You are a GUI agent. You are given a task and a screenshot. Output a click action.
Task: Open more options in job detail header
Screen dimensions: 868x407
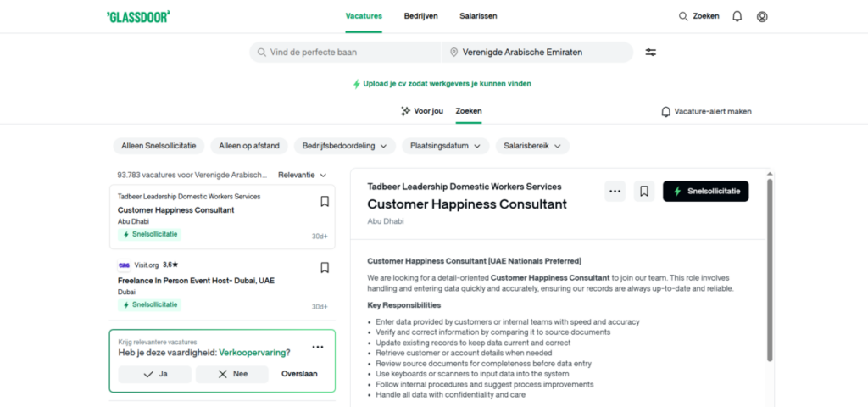615,192
